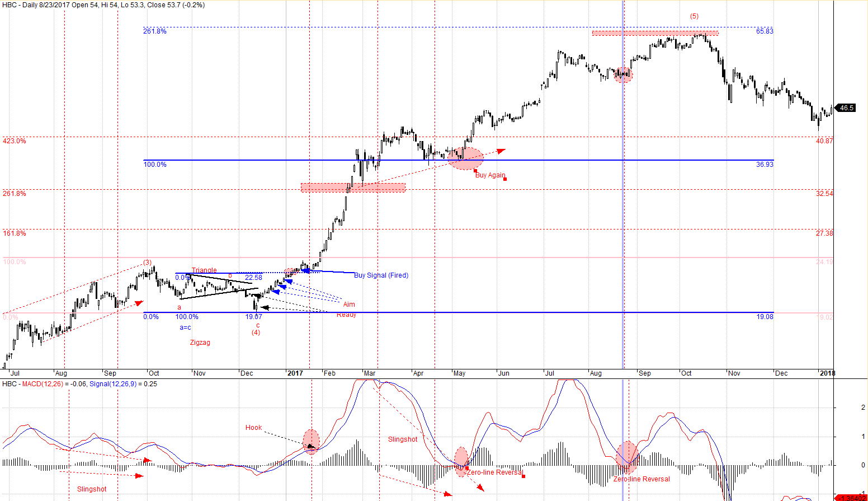Select the 19.08 price level label
The height and width of the screenshot is (501, 868).
[765, 317]
